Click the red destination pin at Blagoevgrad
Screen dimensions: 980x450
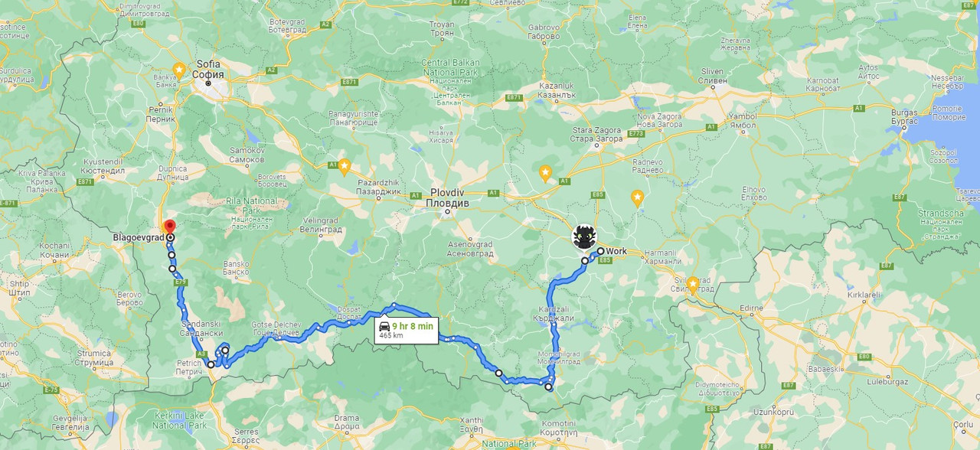(x=169, y=227)
